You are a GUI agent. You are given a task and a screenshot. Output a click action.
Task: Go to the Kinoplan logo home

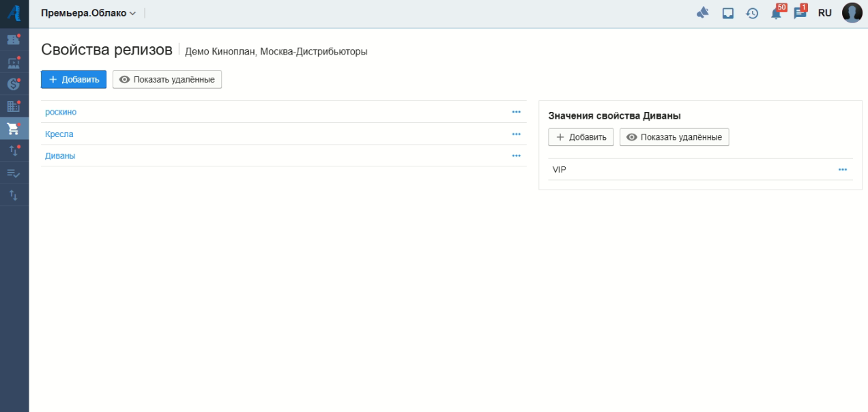click(14, 13)
